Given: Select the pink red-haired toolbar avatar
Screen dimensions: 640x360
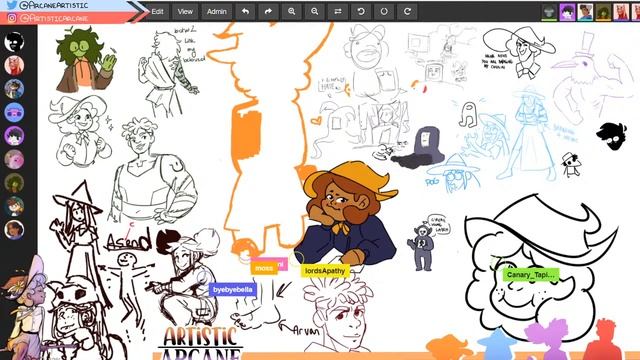Looking at the screenshot, I should tap(621, 12).
